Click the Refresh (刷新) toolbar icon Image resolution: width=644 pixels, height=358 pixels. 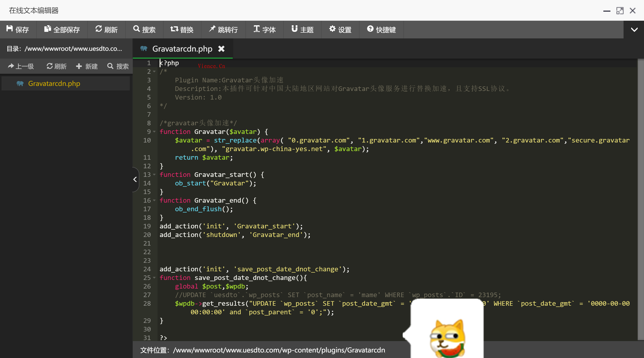coord(98,29)
